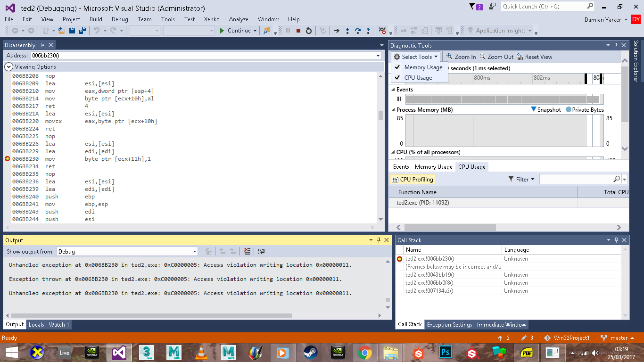This screenshot has height=362, width=644.
Task: Open the Filter dropdown in CPU Usage
Action: (x=521, y=180)
